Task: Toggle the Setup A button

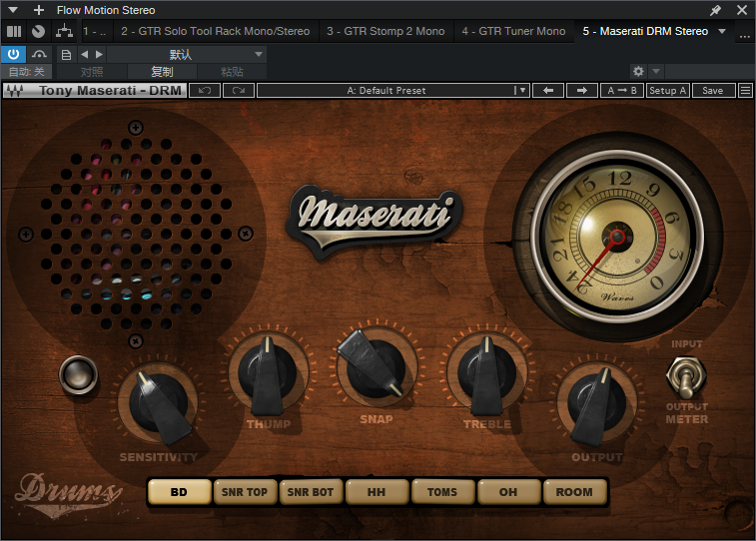Action: pyautogui.click(x=668, y=91)
